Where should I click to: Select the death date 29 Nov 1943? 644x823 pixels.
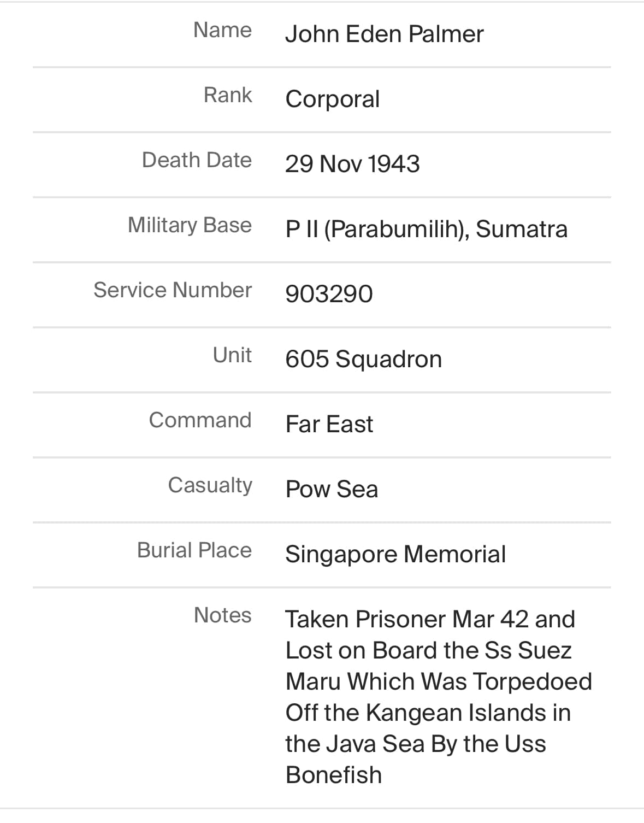click(352, 164)
